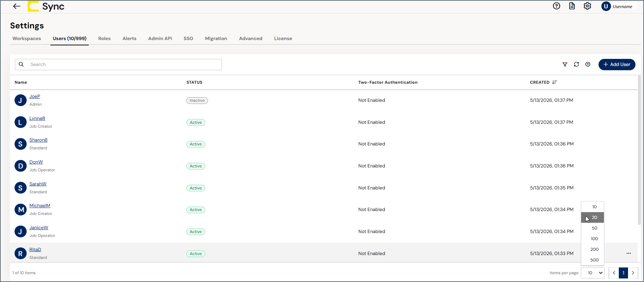Open users table help icon
Viewport: 644px width, 282px height.
point(588,65)
